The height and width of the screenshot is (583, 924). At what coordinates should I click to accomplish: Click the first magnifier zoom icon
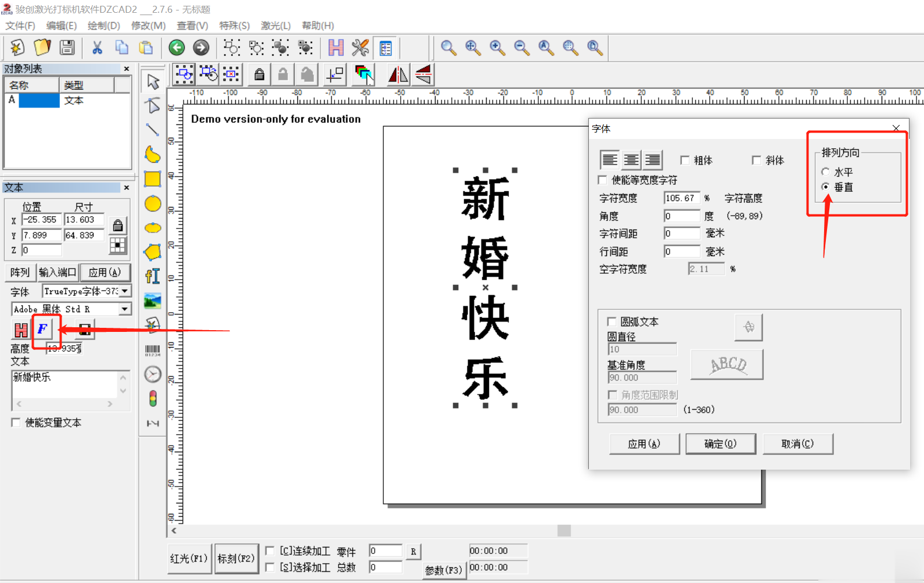tap(448, 48)
